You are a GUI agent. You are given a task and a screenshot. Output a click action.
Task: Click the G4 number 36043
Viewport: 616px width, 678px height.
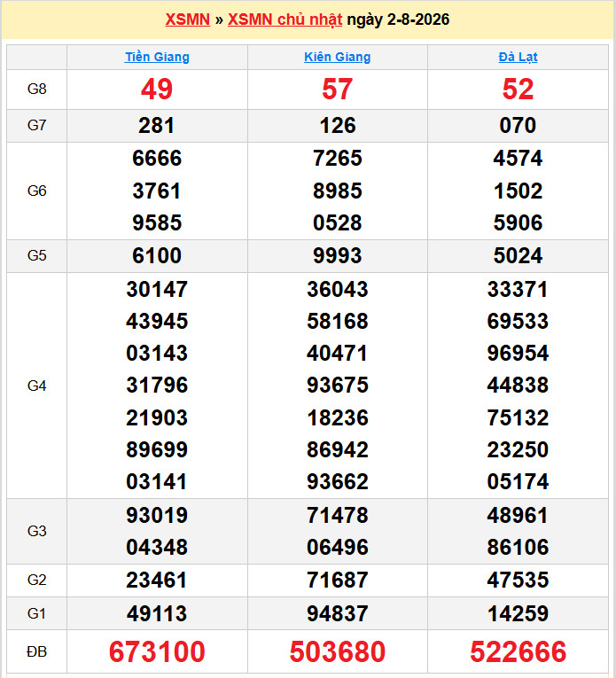click(x=338, y=289)
